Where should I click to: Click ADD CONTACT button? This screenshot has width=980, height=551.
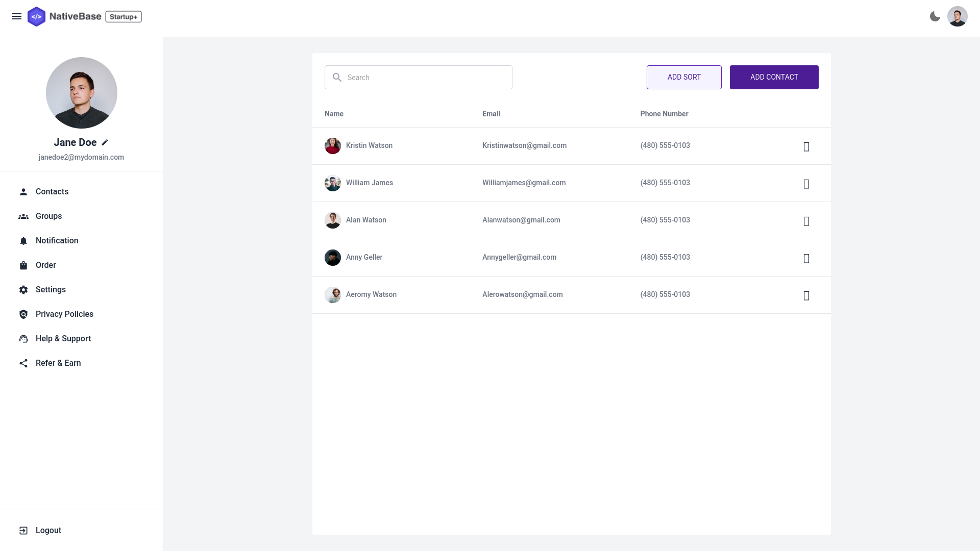(x=774, y=77)
